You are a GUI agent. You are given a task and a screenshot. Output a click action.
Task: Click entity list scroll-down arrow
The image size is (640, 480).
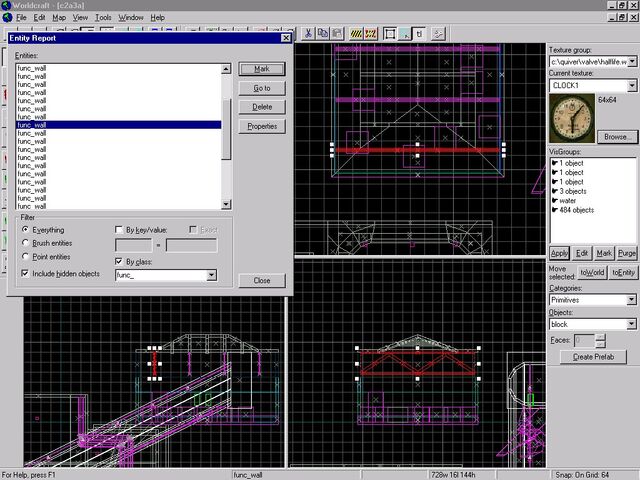[x=226, y=204]
